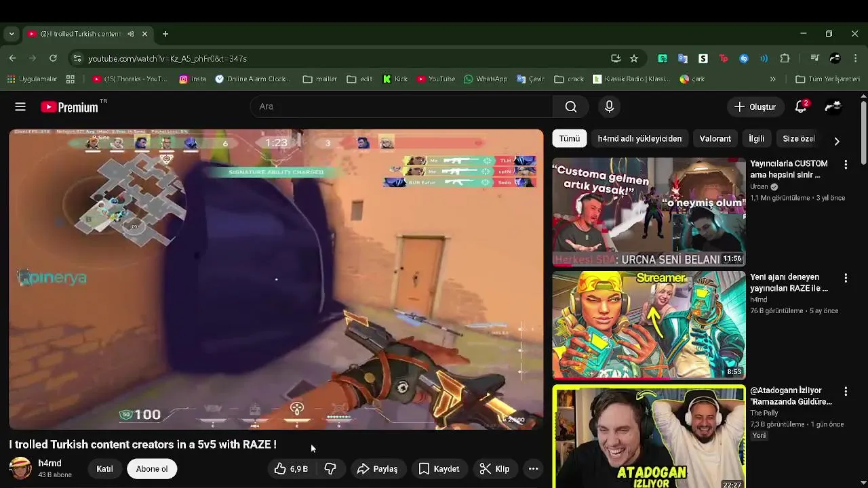View site information icon in address bar

pos(77,58)
